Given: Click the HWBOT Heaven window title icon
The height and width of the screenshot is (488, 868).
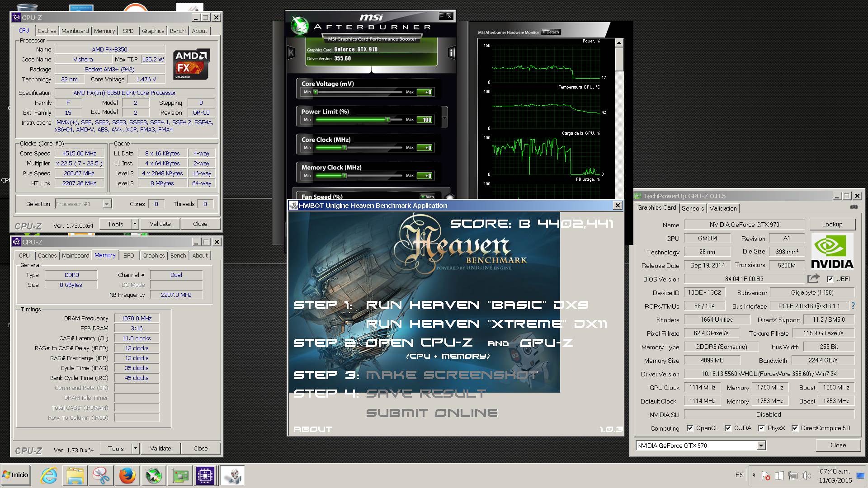Looking at the screenshot, I should (293, 205).
